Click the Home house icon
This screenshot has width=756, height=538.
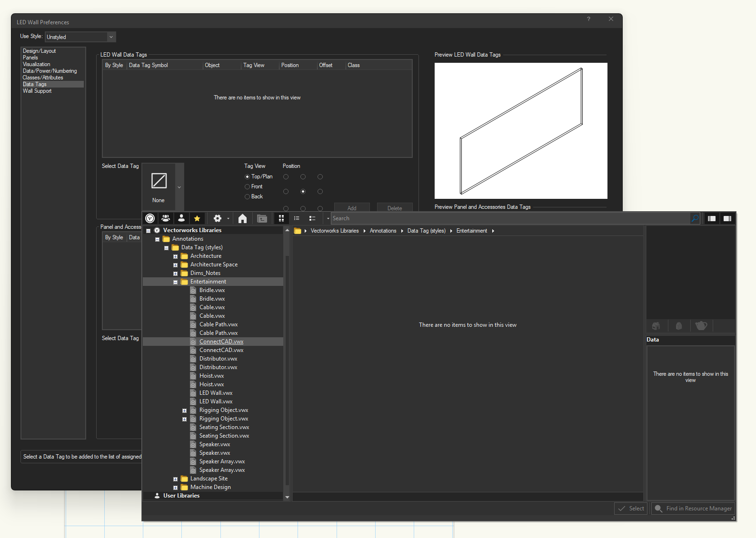[242, 218]
